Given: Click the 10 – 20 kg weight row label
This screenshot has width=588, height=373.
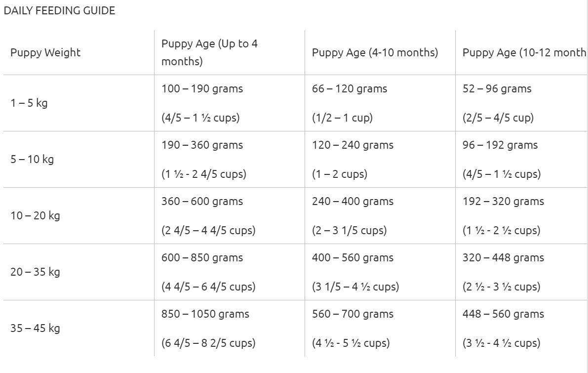Looking at the screenshot, I should 35,216.
